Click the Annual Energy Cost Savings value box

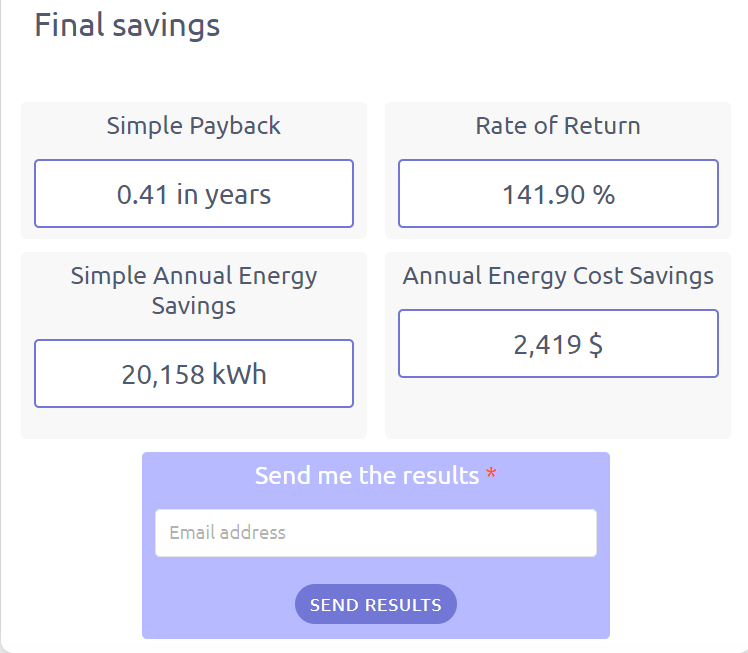click(558, 344)
